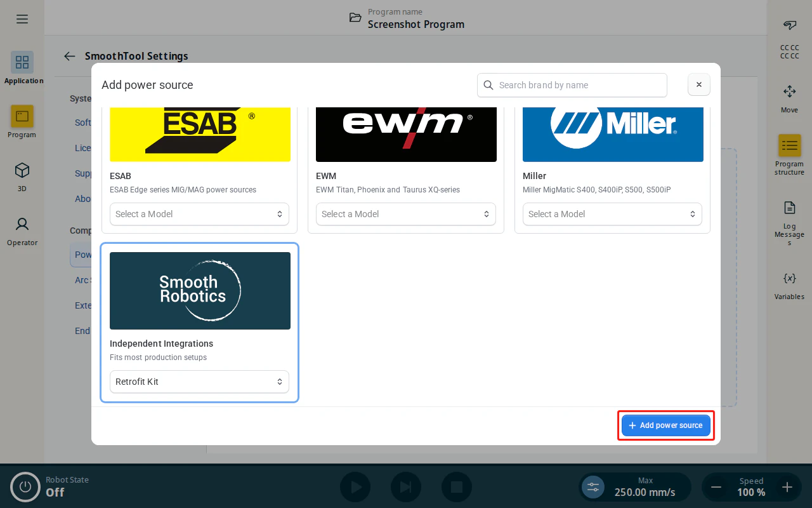Screen dimensions: 812x508
Task: Open the Operator icon
Action: pos(22,224)
